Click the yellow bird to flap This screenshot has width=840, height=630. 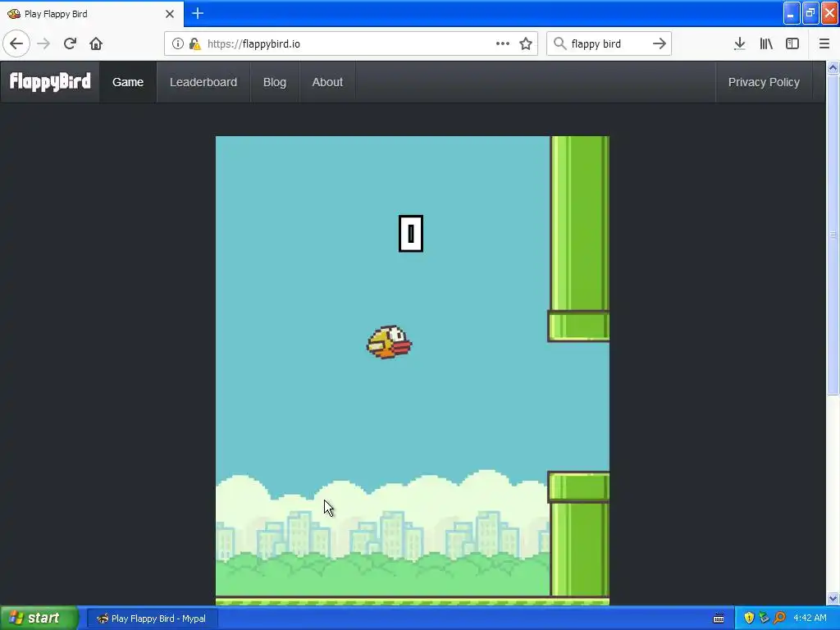click(389, 342)
